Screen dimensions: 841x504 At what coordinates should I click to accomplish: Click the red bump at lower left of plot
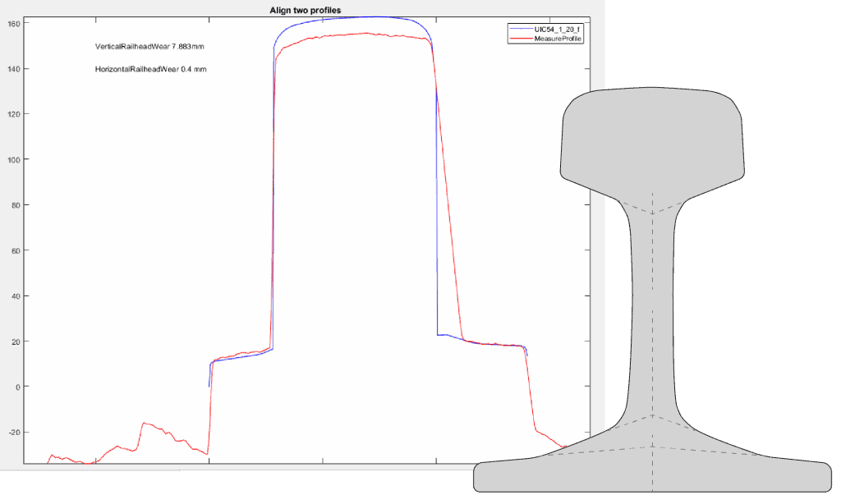[x=148, y=425]
